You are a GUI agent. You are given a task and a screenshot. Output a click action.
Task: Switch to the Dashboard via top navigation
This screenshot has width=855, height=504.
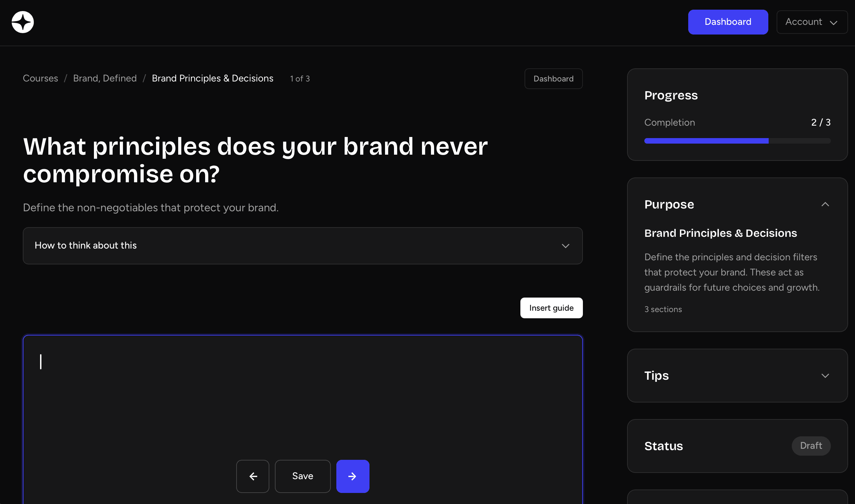728,22
